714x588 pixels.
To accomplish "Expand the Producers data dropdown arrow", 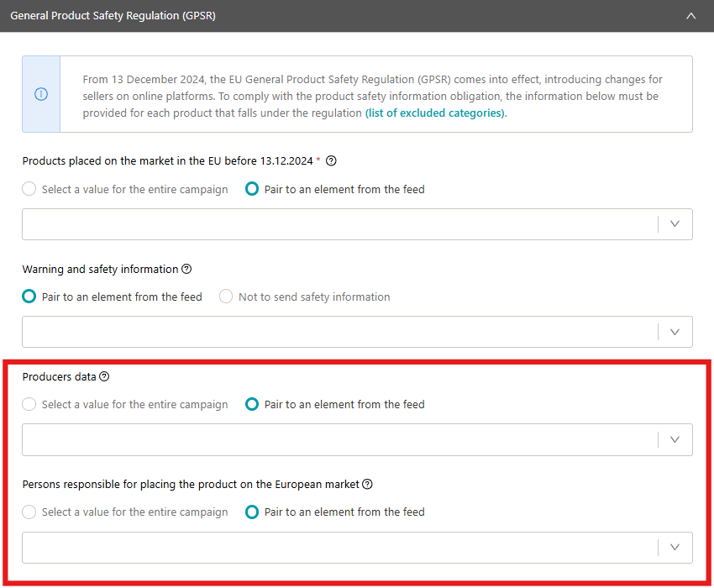I will coord(675,439).
